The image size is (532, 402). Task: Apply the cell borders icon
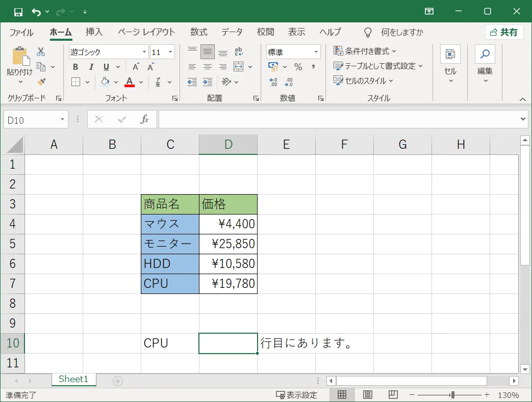[75, 82]
